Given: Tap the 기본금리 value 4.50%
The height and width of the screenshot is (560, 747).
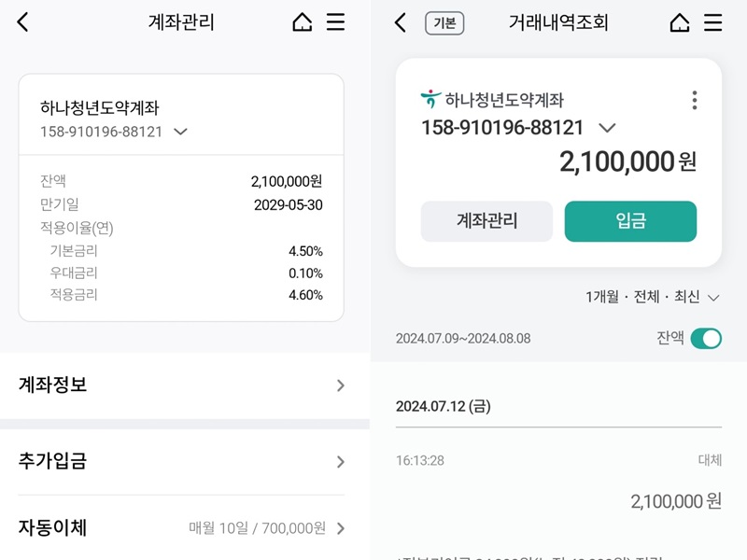Looking at the screenshot, I should pyautogui.click(x=305, y=251).
